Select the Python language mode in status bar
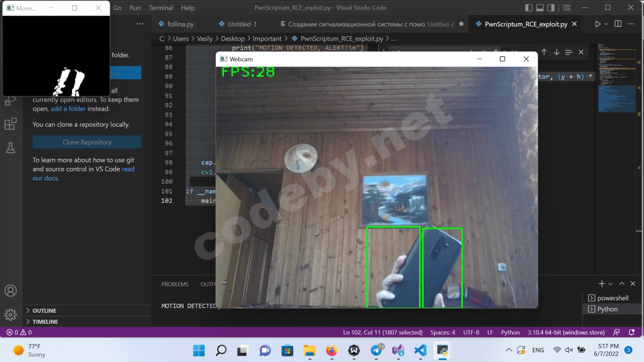 (510, 332)
